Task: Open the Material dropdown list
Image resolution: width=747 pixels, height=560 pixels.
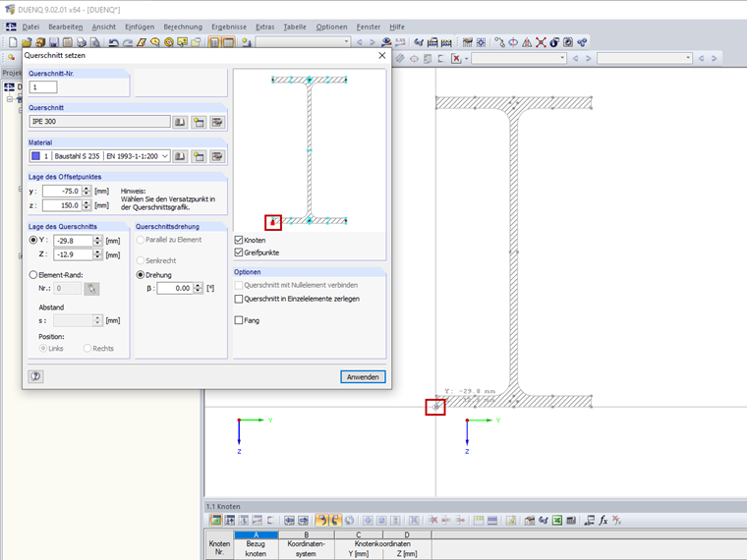Action: 165,156
